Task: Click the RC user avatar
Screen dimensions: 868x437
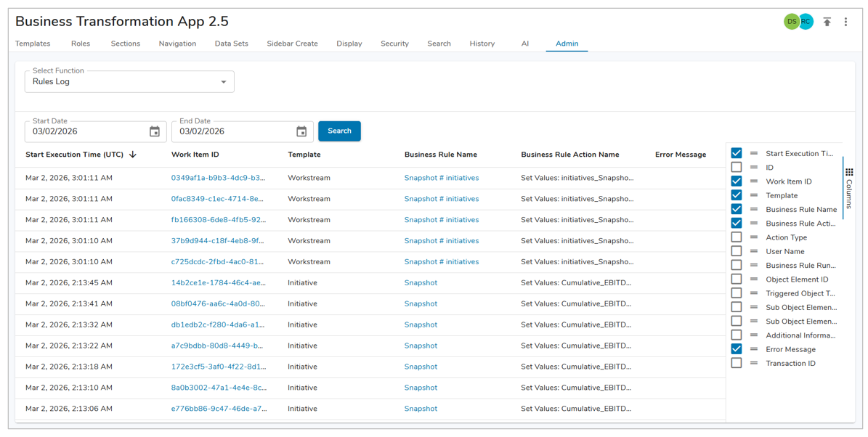Action: click(806, 22)
